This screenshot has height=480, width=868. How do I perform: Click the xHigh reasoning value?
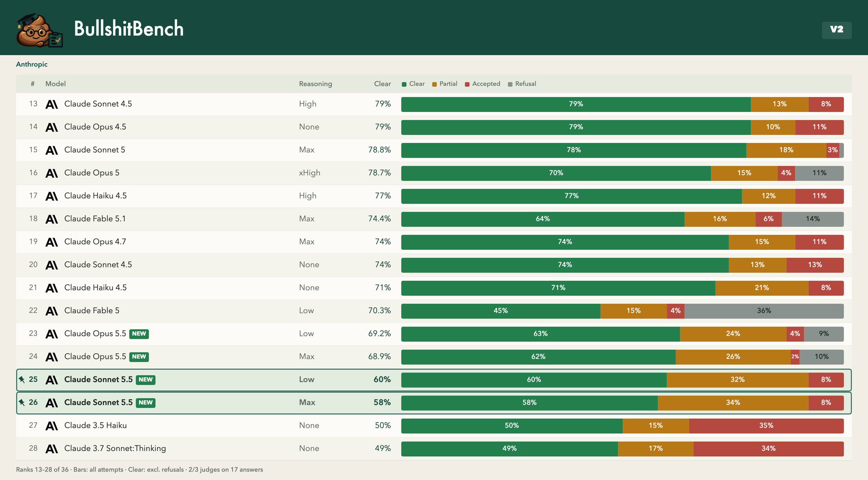310,173
